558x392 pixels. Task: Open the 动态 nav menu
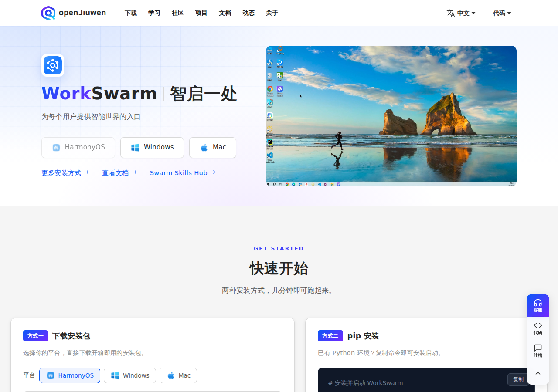click(248, 13)
